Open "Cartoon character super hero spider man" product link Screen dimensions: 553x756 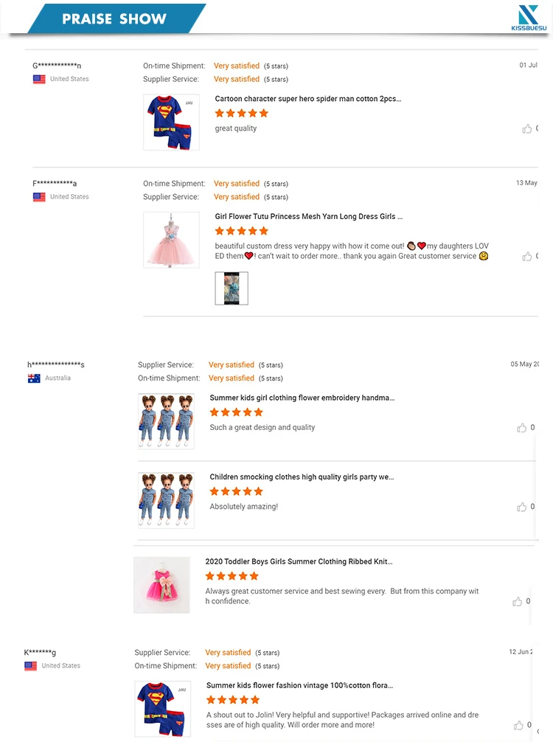click(308, 99)
